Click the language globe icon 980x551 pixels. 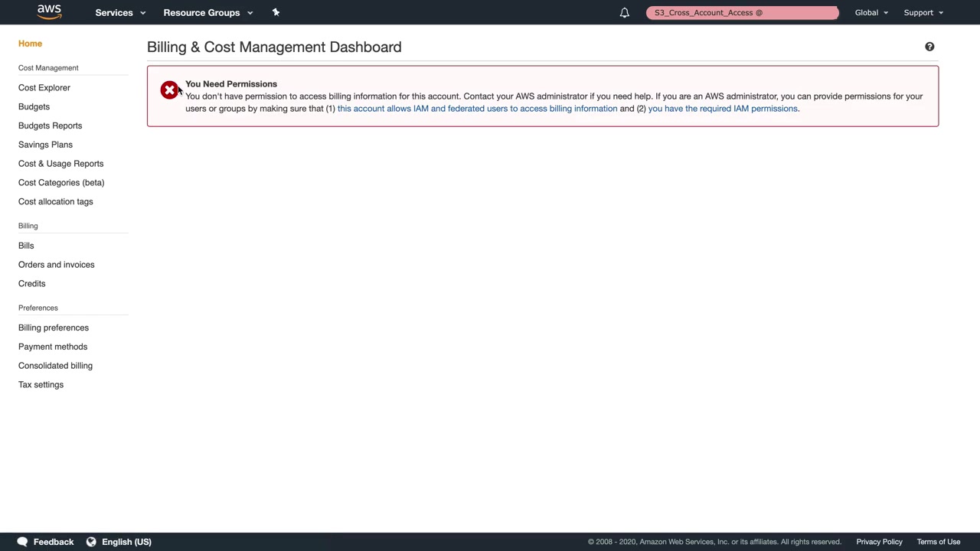(x=91, y=542)
